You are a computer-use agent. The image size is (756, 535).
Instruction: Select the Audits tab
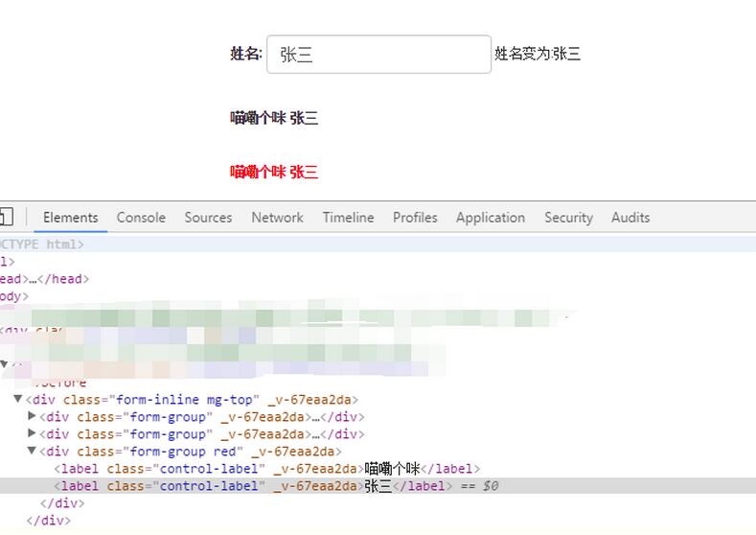[x=630, y=218]
